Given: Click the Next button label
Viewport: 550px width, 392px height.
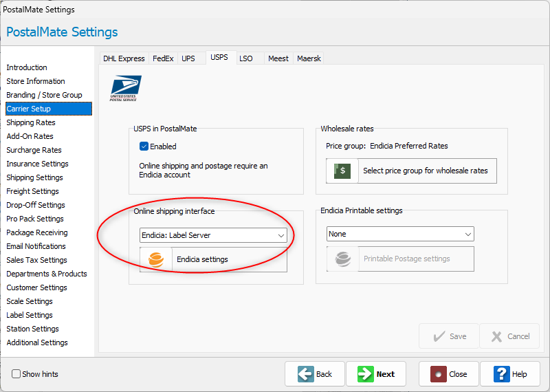Looking at the screenshot, I should (386, 374).
